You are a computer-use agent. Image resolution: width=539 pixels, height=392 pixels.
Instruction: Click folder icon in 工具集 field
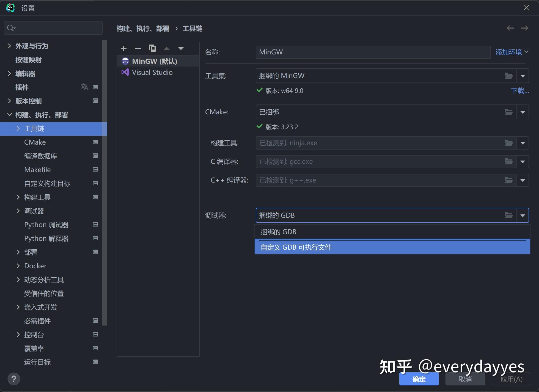pyautogui.click(x=508, y=76)
